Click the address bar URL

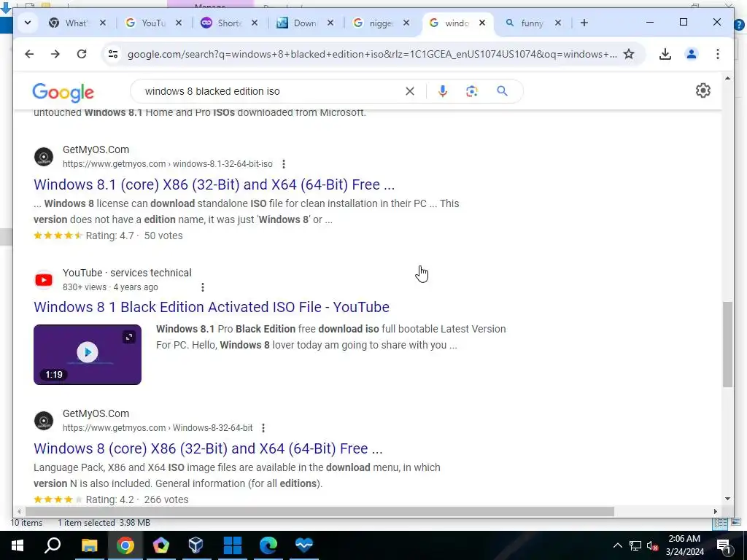tap(371, 54)
